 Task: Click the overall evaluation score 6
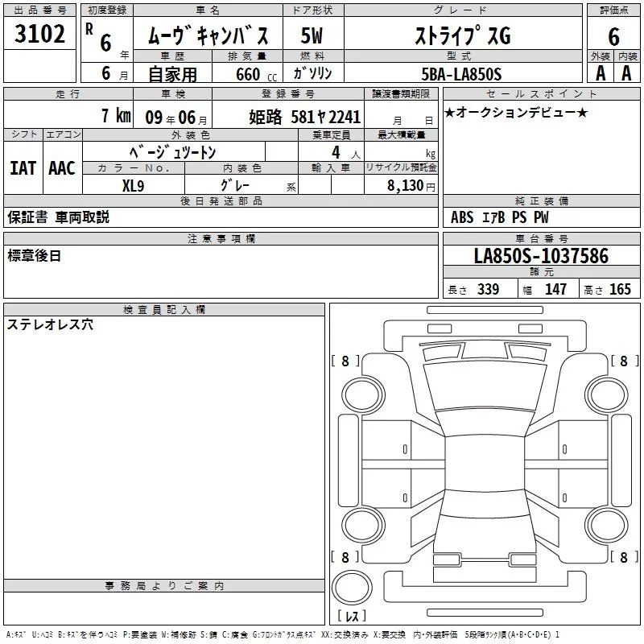[x=613, y=35]
